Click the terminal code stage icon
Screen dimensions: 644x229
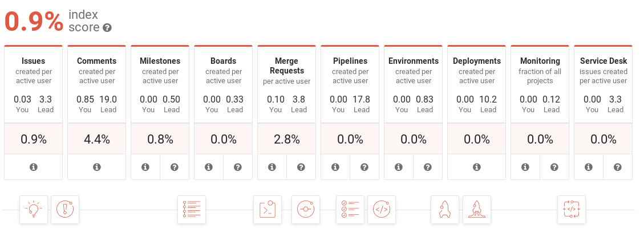click(268, 209)
